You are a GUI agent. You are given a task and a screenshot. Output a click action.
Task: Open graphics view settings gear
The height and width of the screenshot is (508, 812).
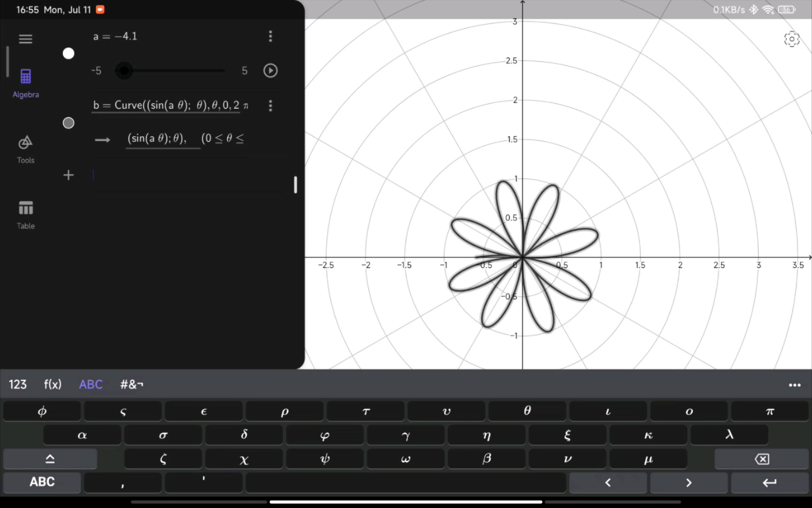(792, 39)
